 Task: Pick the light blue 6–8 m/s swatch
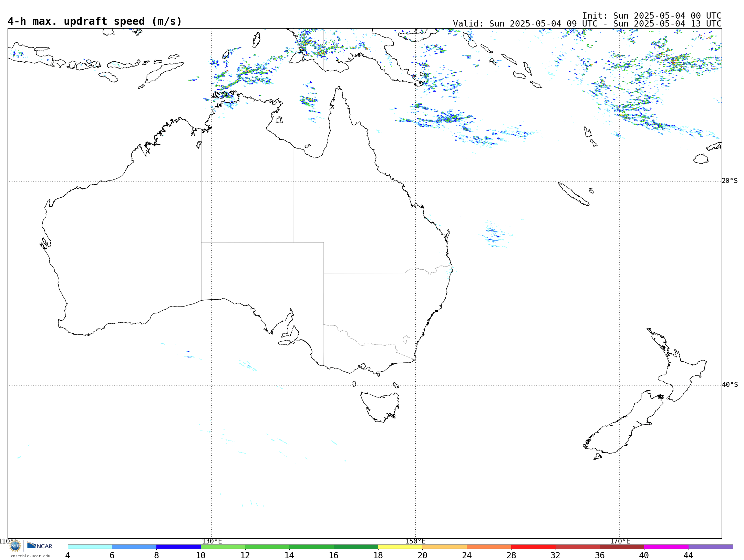tap(134, 547)
